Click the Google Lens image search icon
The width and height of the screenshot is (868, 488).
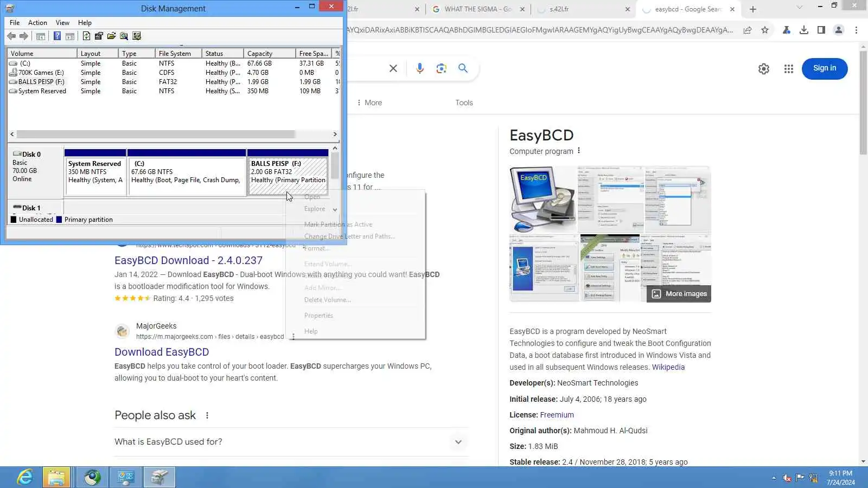point(441,68)
